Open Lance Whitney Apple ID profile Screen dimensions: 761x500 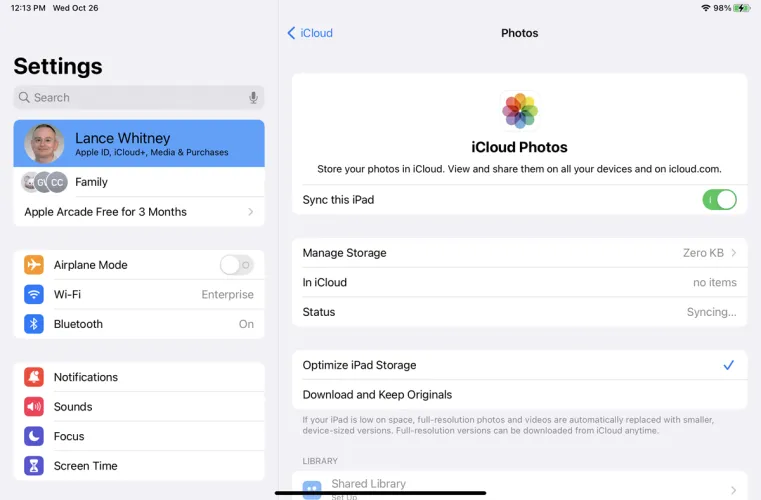[x=139, y=144]
